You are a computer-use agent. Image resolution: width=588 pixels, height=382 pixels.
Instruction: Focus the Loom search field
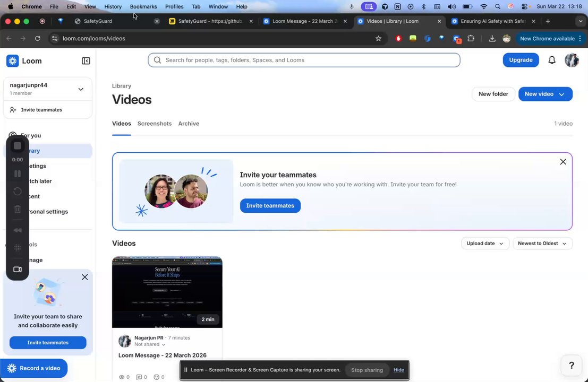click(x=304, y=60)
